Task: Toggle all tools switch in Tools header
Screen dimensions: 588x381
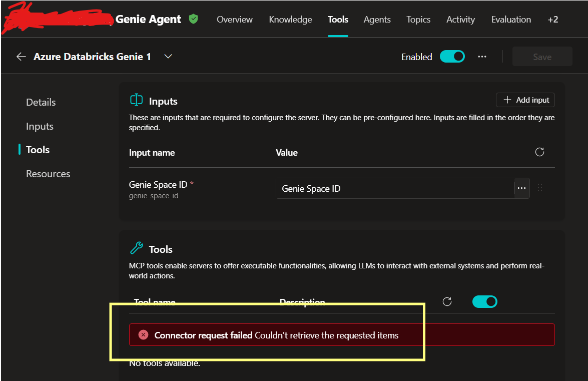Action: [x=484, y=301]
